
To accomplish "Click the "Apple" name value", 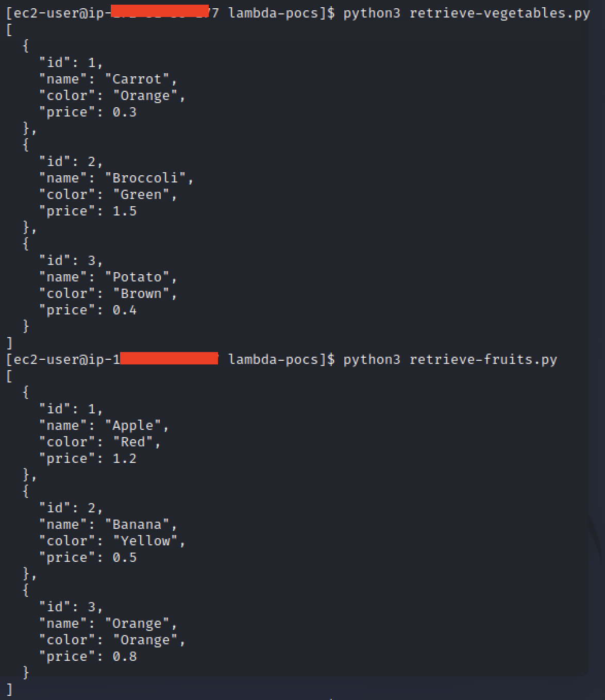I will pos(133,425).
